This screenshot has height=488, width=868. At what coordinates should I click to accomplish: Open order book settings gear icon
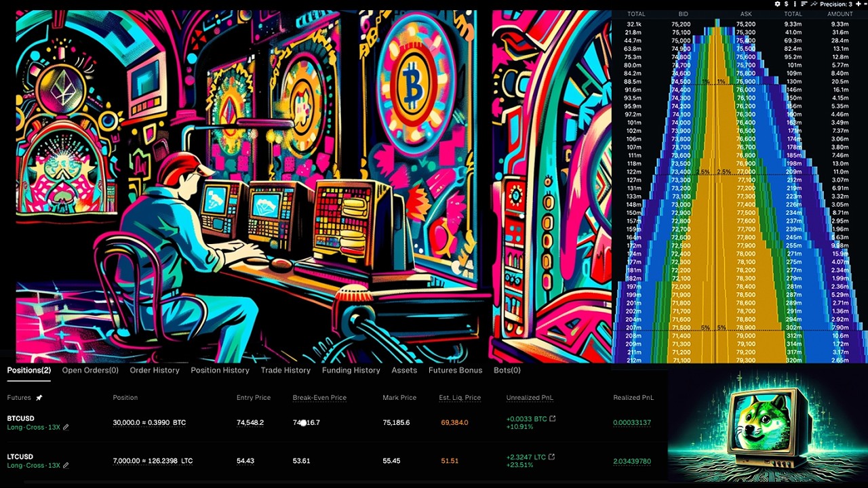click(x=777, y=4)
